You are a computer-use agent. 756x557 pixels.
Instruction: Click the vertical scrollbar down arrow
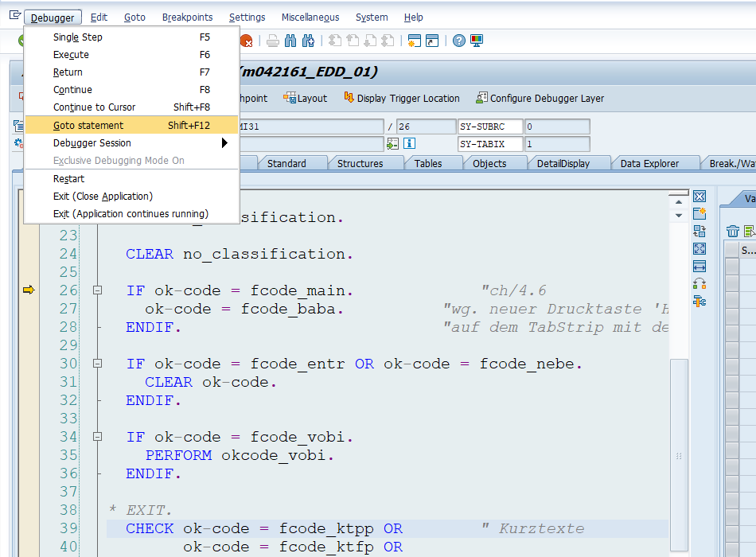point(678,214)
